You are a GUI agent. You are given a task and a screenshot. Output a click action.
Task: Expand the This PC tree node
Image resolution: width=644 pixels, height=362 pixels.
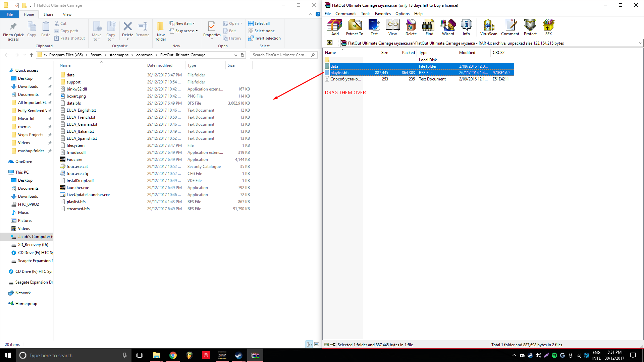(5, 172)
